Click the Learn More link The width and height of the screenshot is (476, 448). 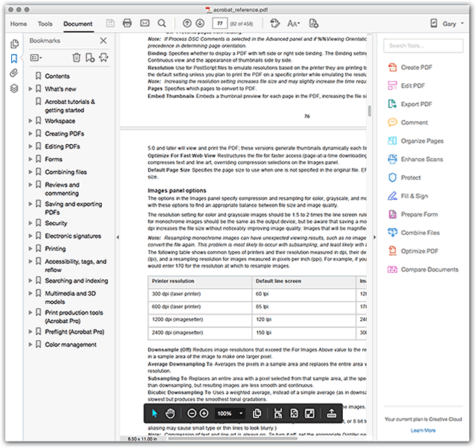coord(422,430)
